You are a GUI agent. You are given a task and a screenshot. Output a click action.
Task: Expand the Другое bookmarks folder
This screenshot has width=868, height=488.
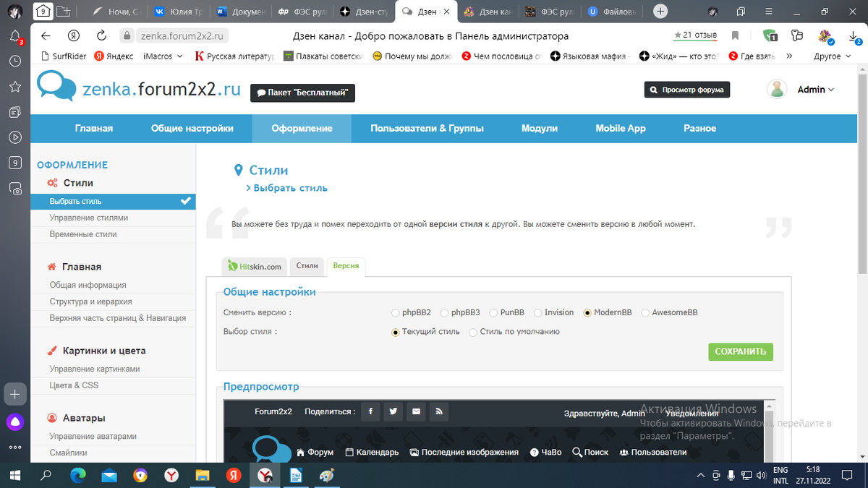coord(832,56)
